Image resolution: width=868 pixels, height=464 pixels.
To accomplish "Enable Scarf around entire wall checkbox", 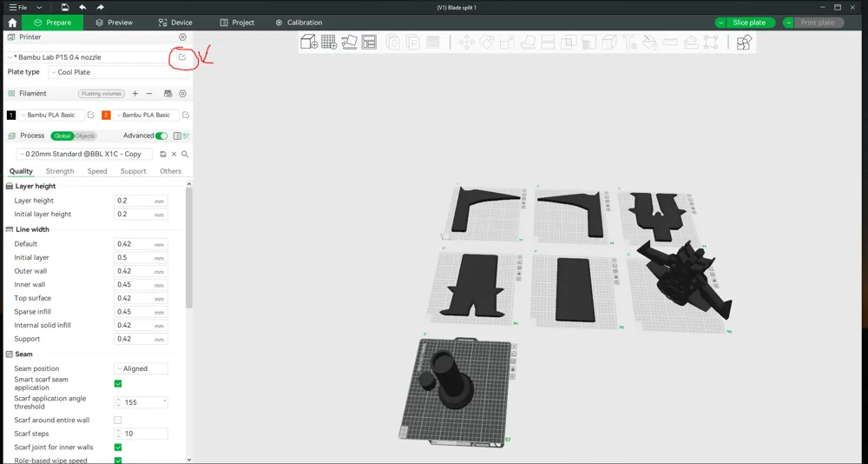I will 118,421.
